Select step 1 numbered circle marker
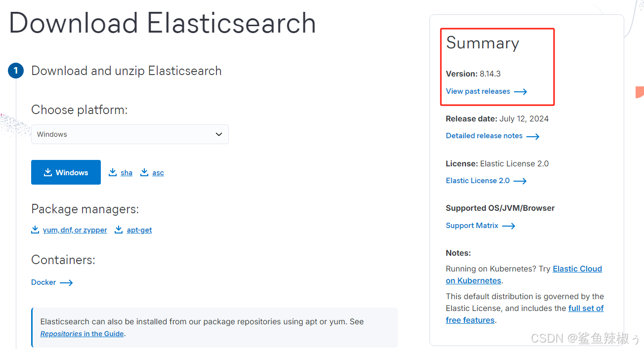The width and height of the screenshot is (644, 349). click(x=16, y=71)
